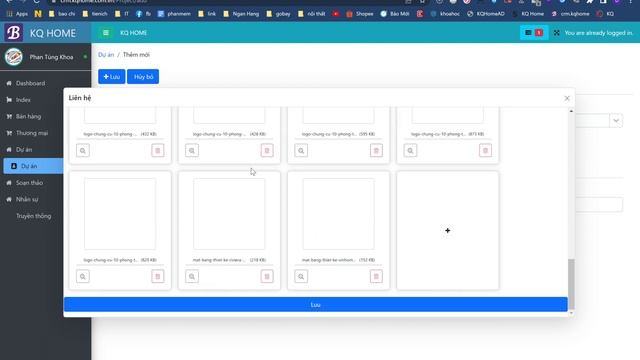Delete the 432 KB logo image

158,151
